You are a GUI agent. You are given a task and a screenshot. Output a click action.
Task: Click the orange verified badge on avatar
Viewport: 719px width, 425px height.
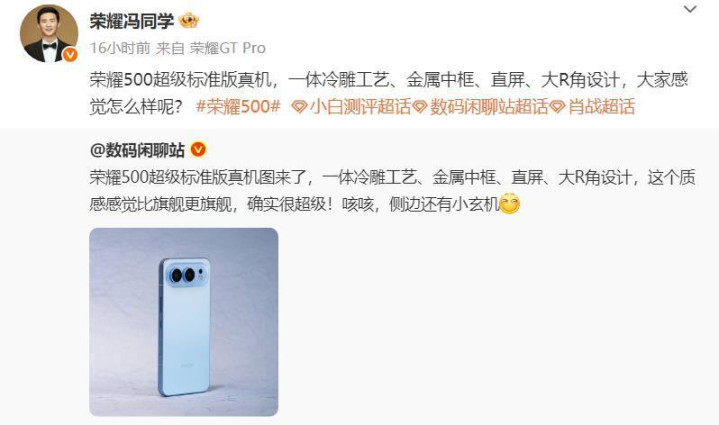click(70, 55)
